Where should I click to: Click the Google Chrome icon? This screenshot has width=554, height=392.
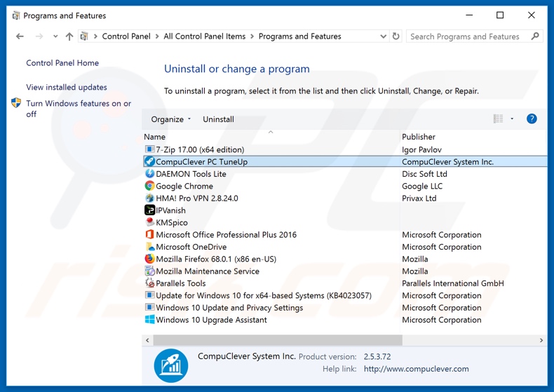(150, 186)
